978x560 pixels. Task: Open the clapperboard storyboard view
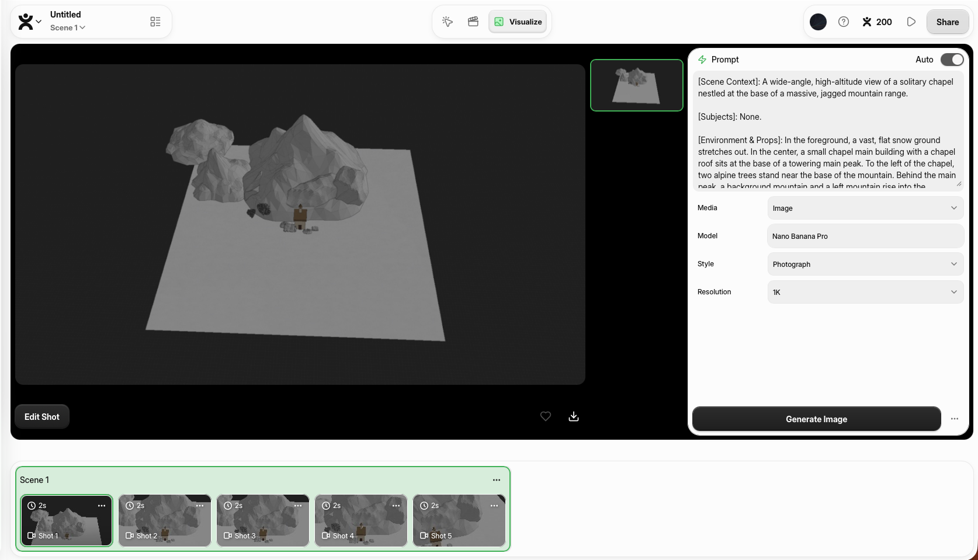pyautogui.click(x=473, y=22)
